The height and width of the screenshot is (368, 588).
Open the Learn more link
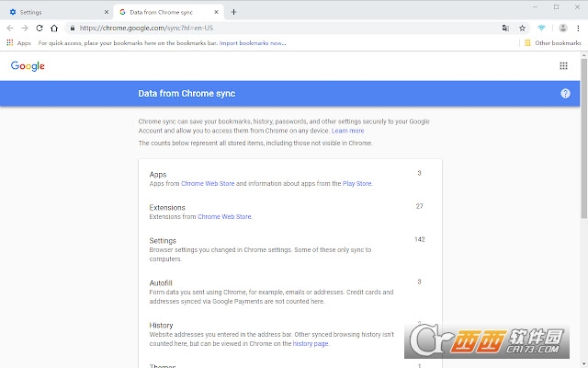347,131
